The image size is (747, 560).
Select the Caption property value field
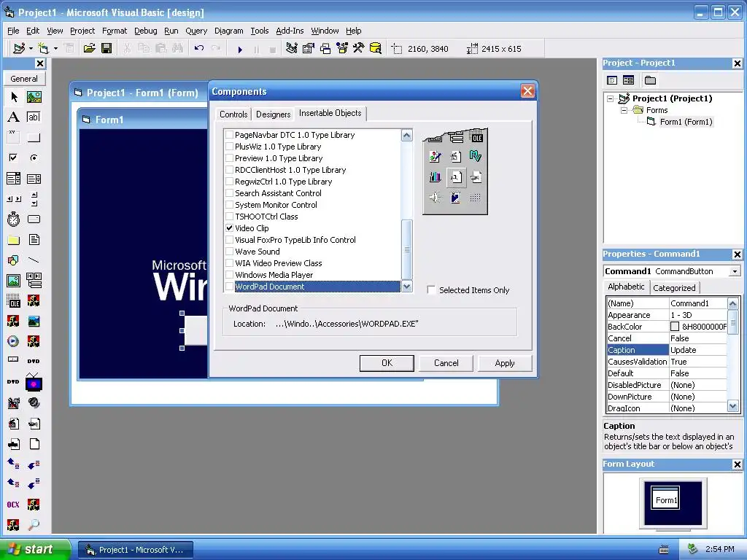[x=698, y=350]
